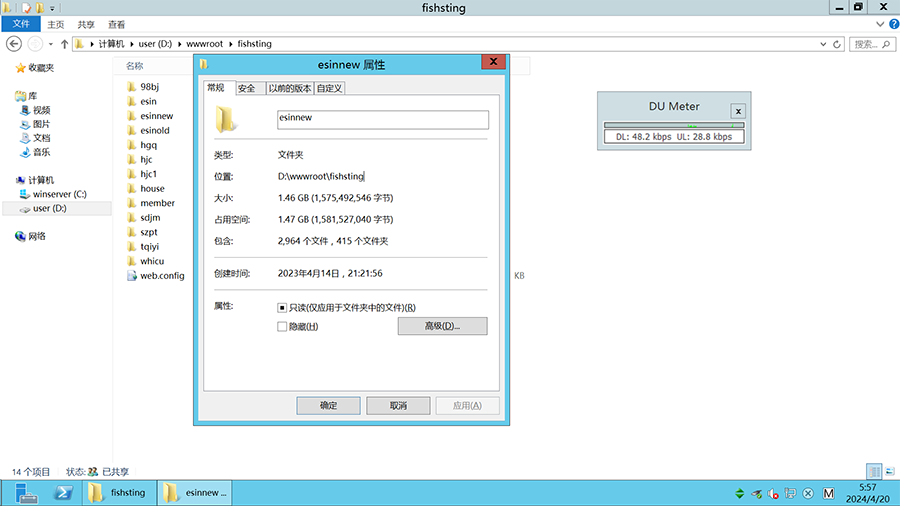The image size is (900, 506).
Task: Go back using the back arrow
Action: point(14,44)
